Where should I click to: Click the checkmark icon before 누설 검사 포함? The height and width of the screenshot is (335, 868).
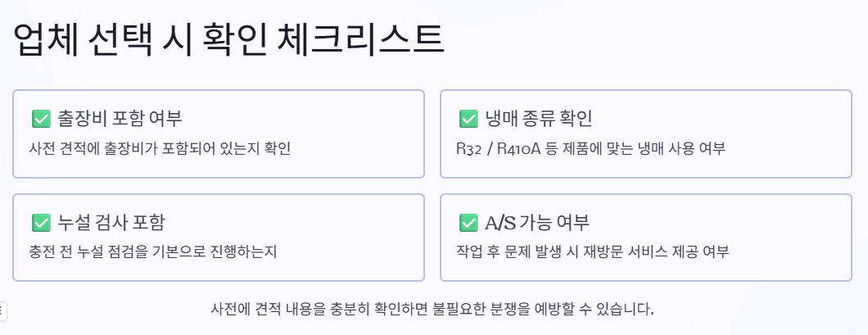pyautogui.click(x=42, y=222)
